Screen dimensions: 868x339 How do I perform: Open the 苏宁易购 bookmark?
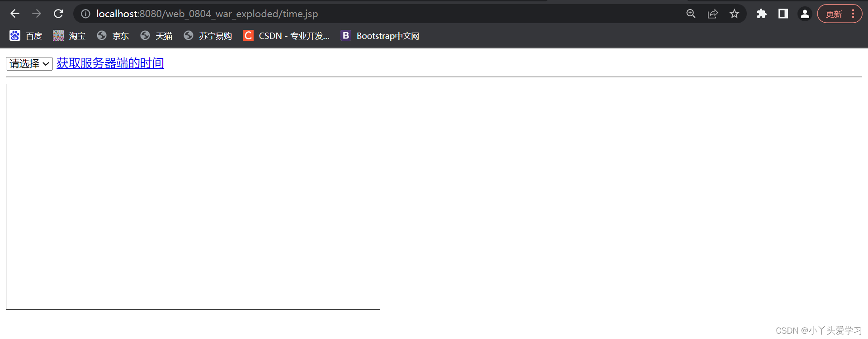tap(208, 36)
